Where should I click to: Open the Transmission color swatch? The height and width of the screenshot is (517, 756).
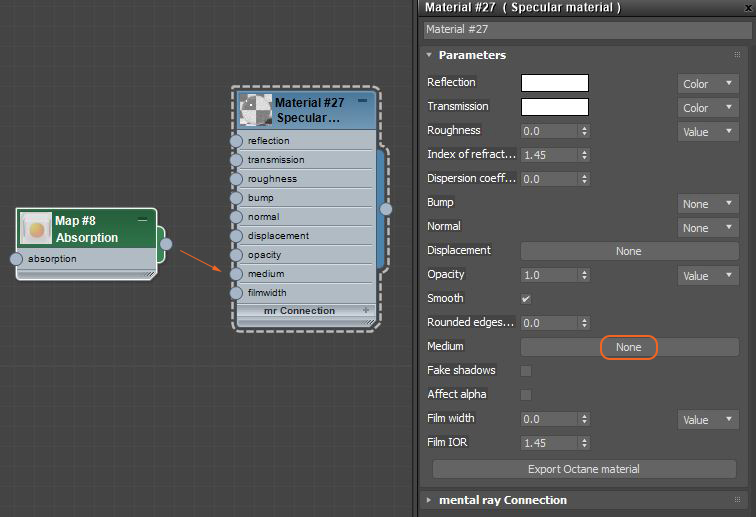(x=555, y=107)
